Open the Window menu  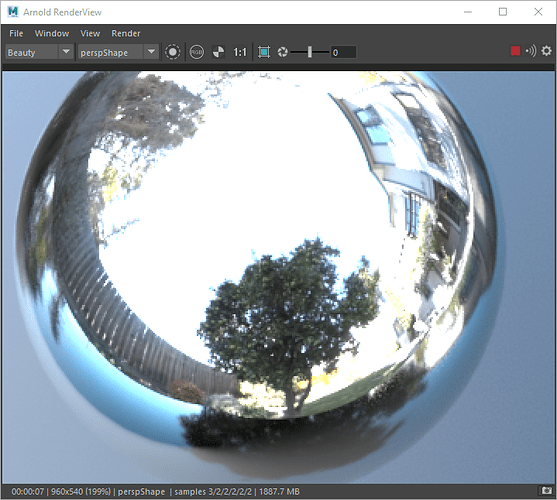pyautogui.click(x=52, y=33)
